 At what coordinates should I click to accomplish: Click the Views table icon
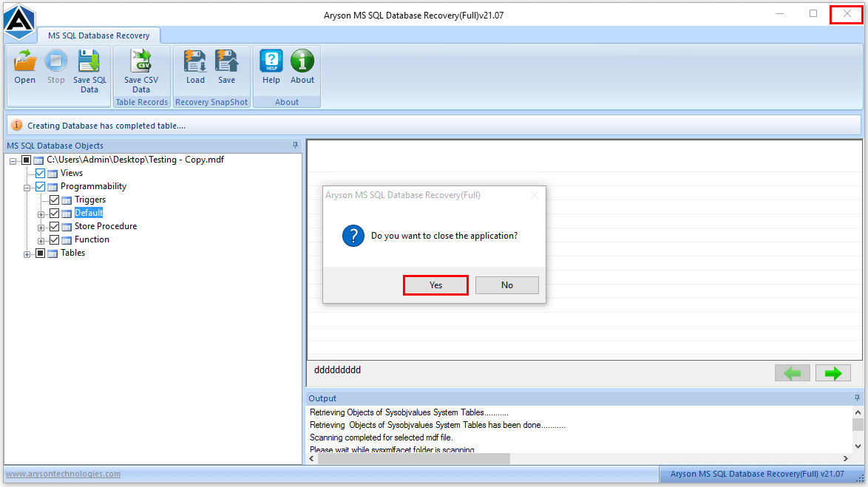pyautogui.click(x=52, y=174)
